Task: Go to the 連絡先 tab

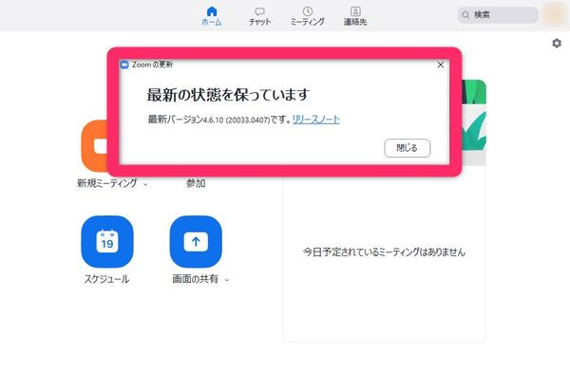Action: (355, 16)
